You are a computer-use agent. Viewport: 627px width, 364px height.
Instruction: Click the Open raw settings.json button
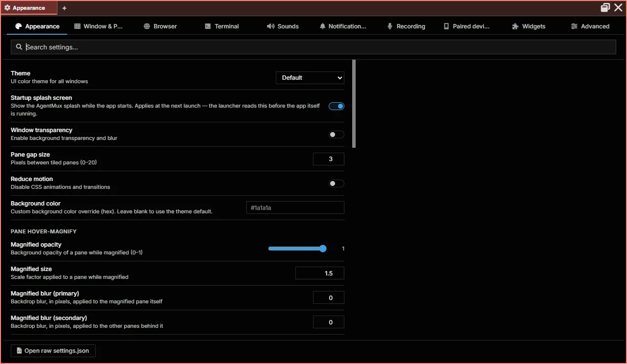53,351
